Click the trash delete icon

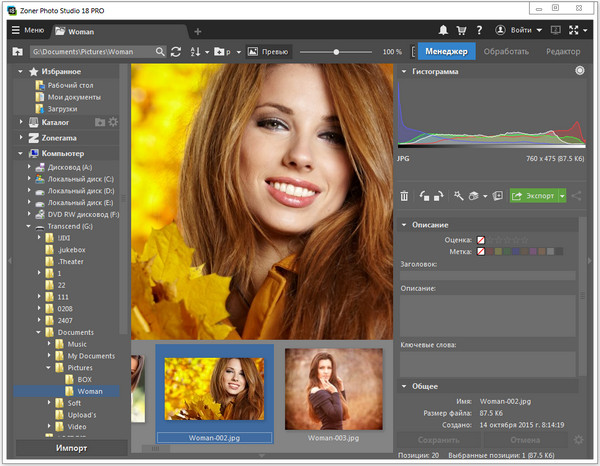[x=404, y=197]
